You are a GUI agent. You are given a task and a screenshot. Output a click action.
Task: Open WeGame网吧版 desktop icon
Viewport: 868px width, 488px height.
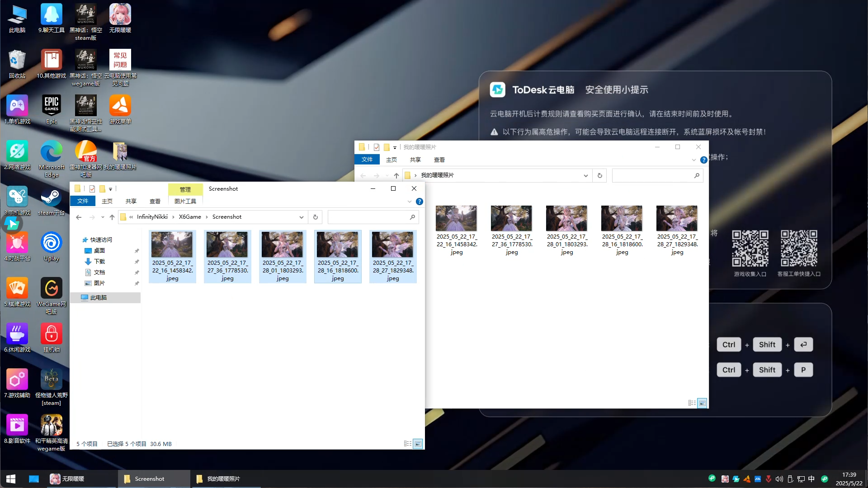52,296
